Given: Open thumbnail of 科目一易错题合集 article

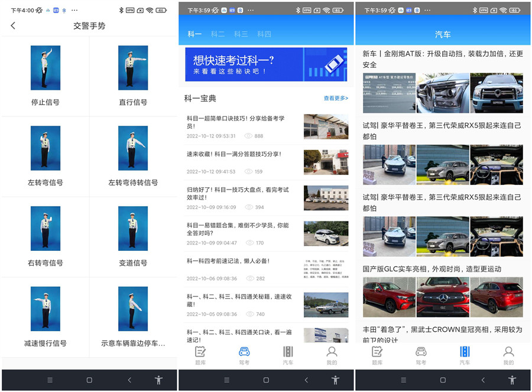Looking at the screenshot, I should point(326,233).
